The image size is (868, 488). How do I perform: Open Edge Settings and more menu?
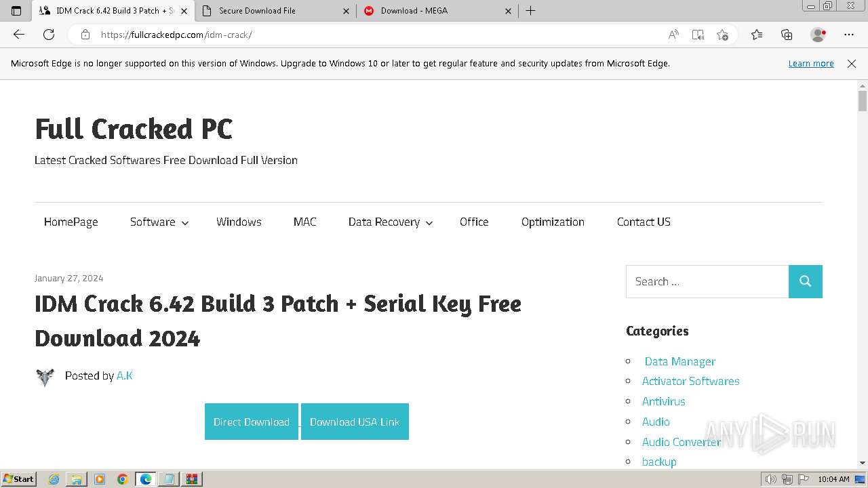(x=849, y=35)
